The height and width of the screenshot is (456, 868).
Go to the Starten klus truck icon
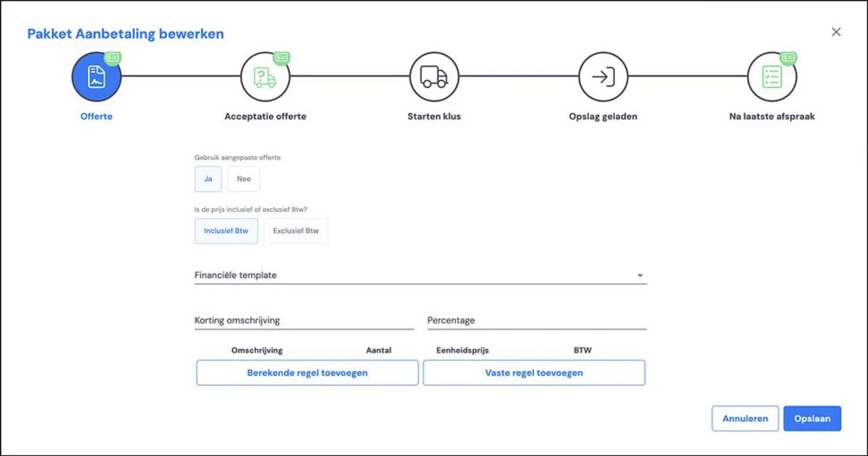434,77
